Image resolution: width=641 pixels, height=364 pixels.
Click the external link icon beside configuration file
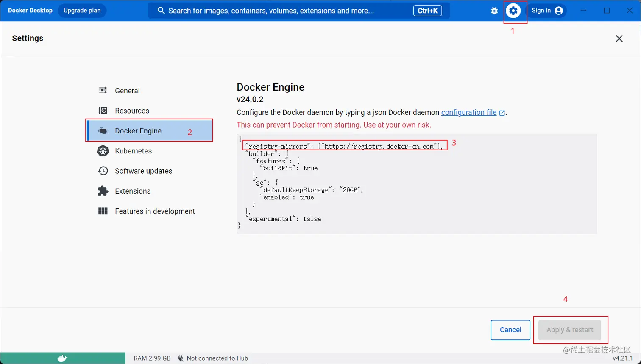(x=502, y=113)
